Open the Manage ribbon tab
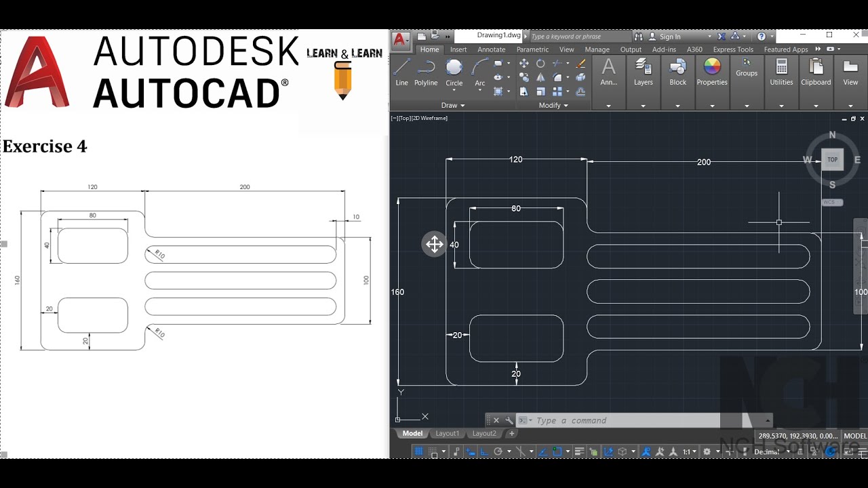Viewport: 868px width, 488px height. coord(597,49)
